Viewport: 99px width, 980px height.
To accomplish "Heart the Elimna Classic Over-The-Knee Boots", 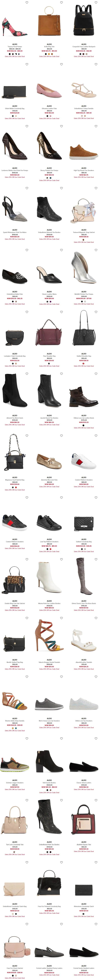I will [96, 559].
